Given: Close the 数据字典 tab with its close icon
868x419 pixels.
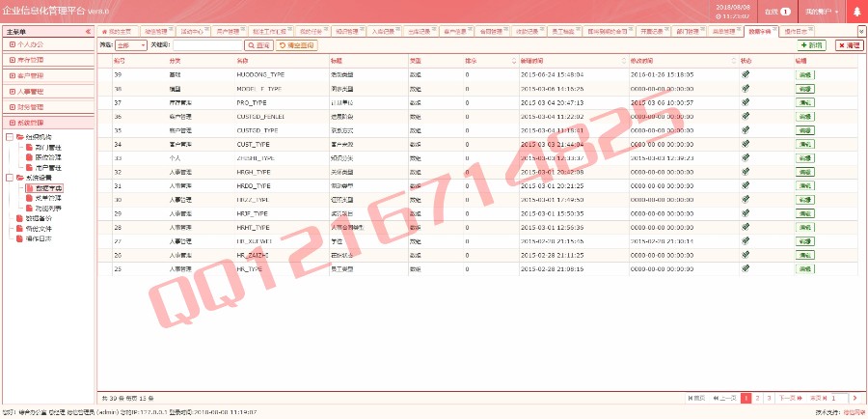Looking at the screenshot, I should 775,29.
